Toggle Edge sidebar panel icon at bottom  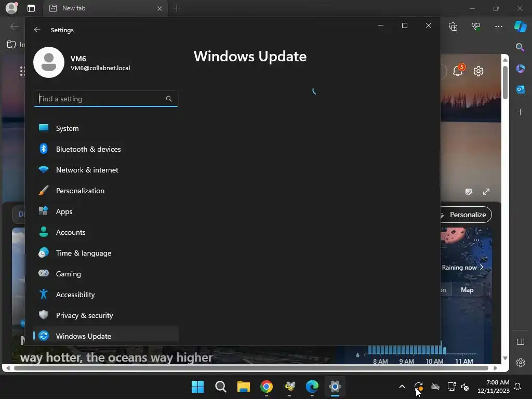coord(521,342)
